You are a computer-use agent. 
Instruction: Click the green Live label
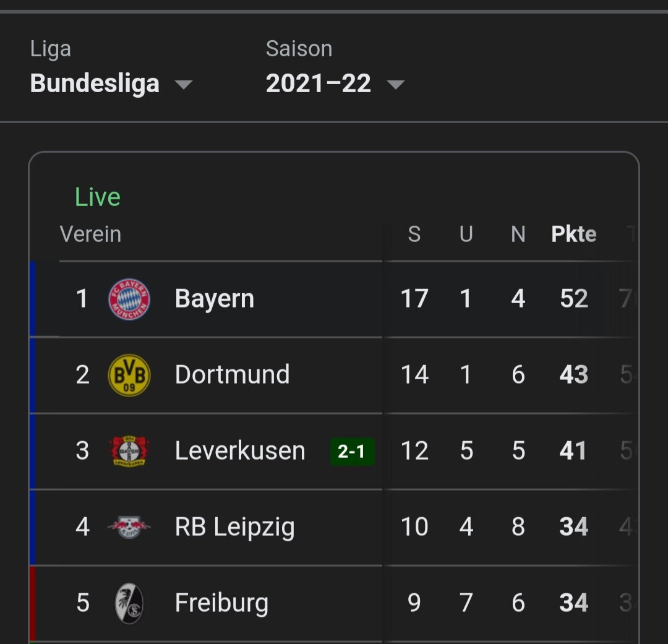(x=98, y=197)
